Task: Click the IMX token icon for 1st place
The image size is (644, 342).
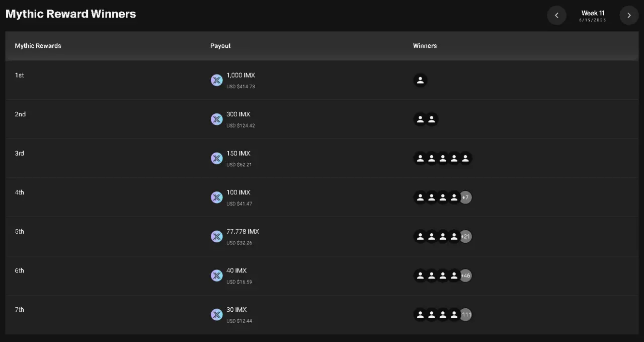Action: 217,80
